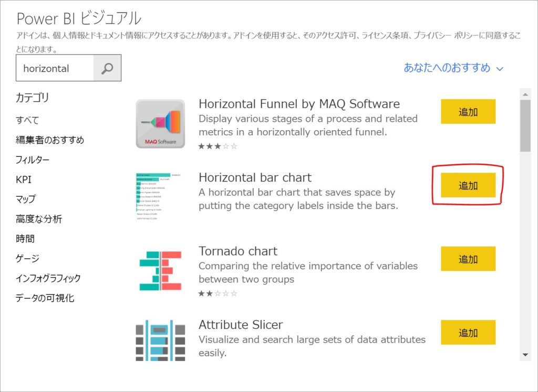Click the Horizontal Funnel star rating
The width and height of the screenshot is (538, 392).
pyautogui.click(x=218, y=146)
